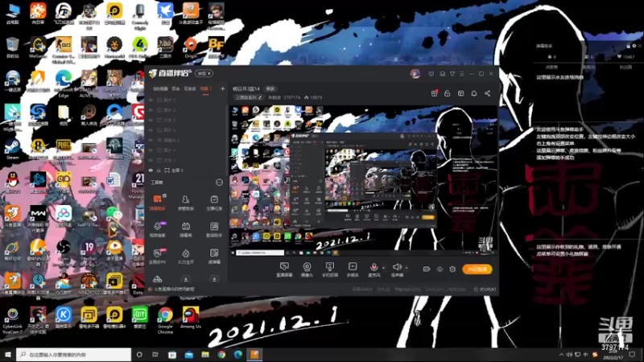The image size is (644, 362).
Task: Open the settings gear beside start button
Action: [x=452, y=269]
